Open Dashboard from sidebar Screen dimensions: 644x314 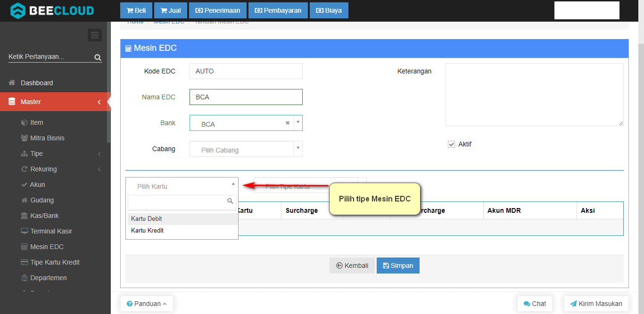[37, 83]
